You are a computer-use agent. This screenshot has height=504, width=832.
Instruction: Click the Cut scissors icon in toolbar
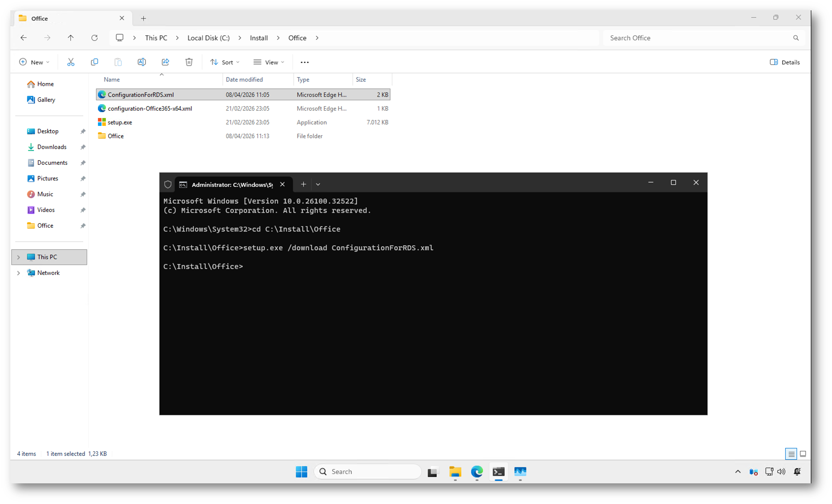point(71,62)
